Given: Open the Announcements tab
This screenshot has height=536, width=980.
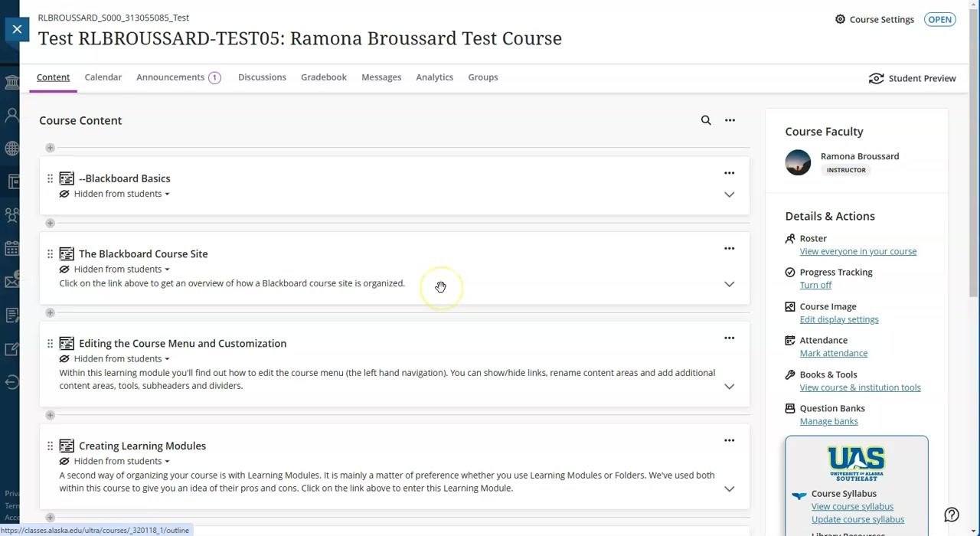Looking at the screenshot, I should coord(178,77).
